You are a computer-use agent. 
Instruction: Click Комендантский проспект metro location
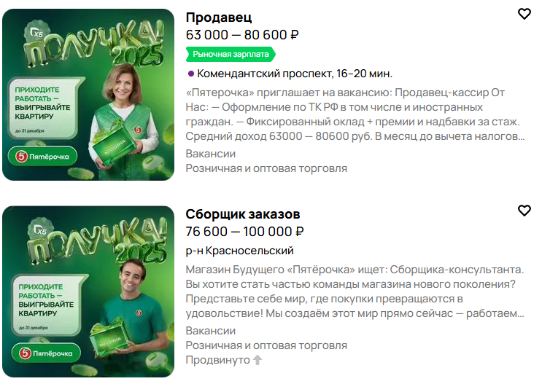(x=295, y=74)
